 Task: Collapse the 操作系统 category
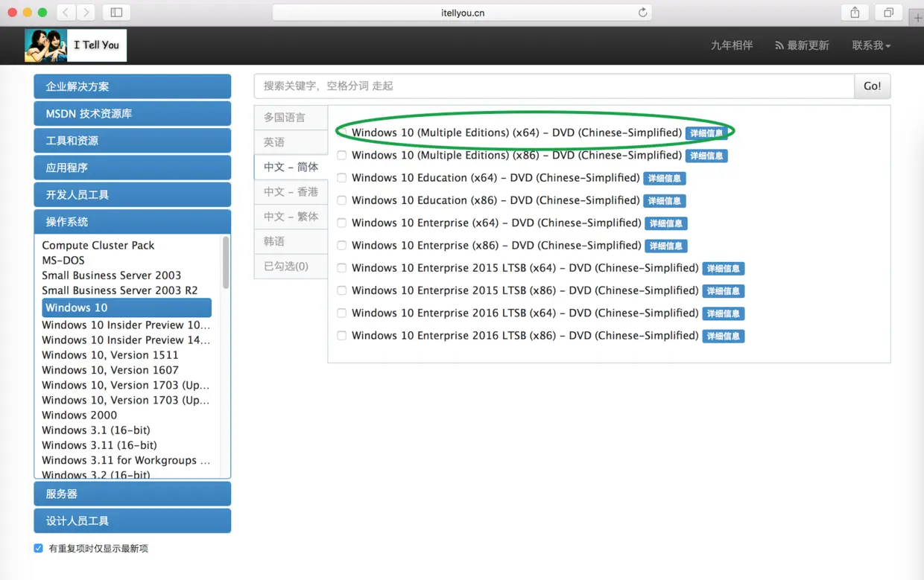tap(133, 221)
